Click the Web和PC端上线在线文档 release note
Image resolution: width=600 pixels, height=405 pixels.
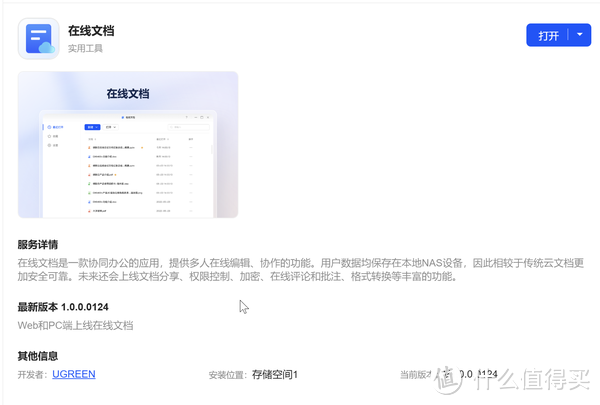[x=75, y=325]
